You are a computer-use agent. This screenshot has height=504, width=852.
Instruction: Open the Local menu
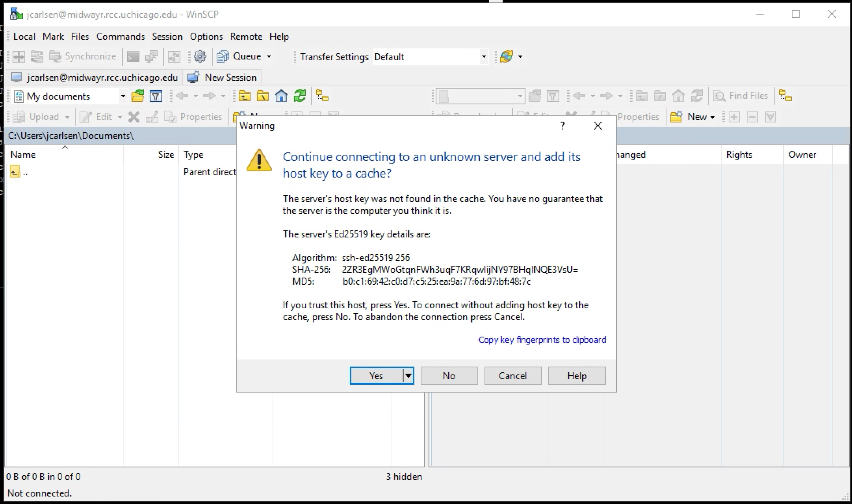(24, 37)
